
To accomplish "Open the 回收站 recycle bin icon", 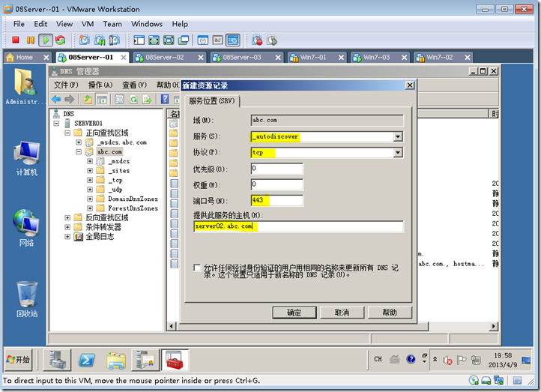I will tap(27, 299).
